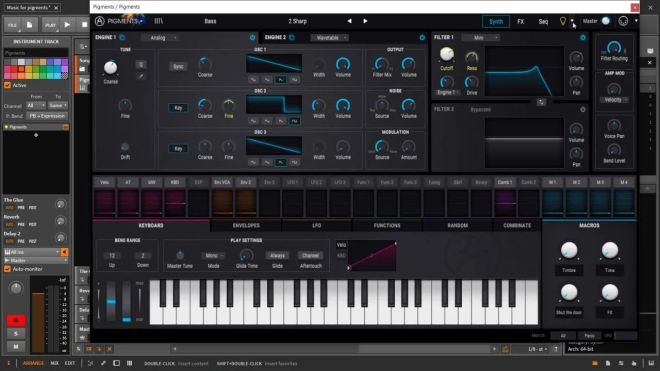This screenshot has height=371, width=660.
Task: Turn the Reverb send knob
Action: (x=60, y=221)
